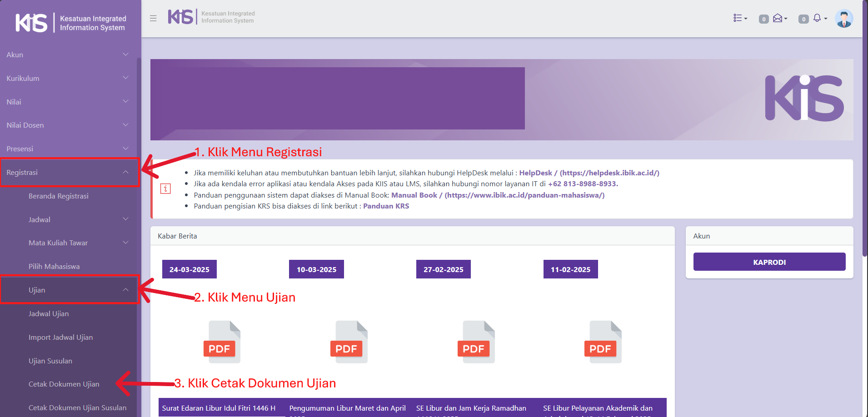Open the PDF icon under 11-02-2025
868x417 pixels.
coord(603,342)
